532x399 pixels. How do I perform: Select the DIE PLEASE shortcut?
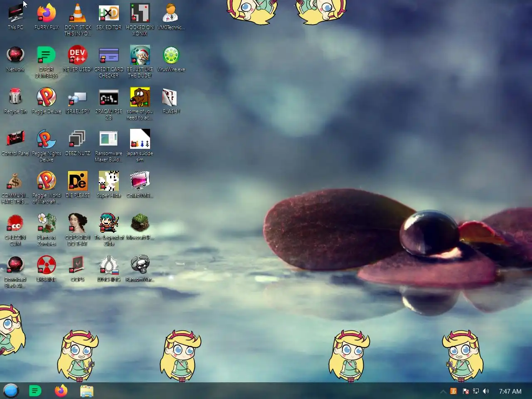(78, 185)
